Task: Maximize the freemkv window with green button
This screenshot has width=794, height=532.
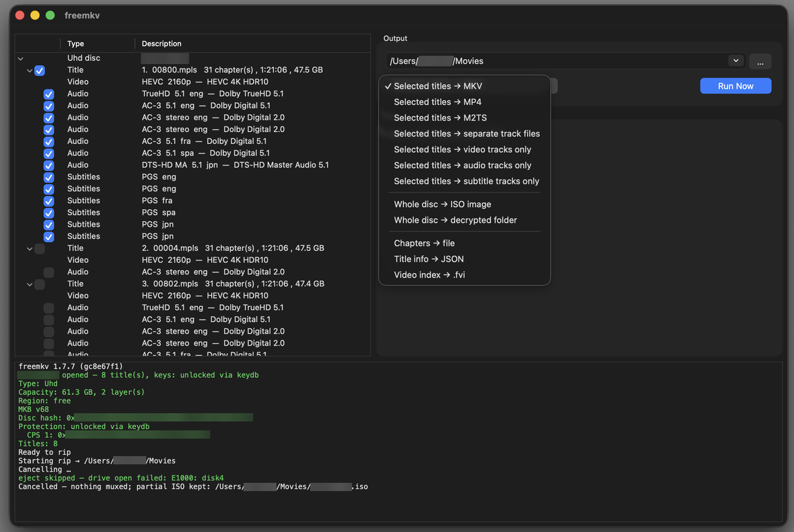Action: (x=50, y=15)
